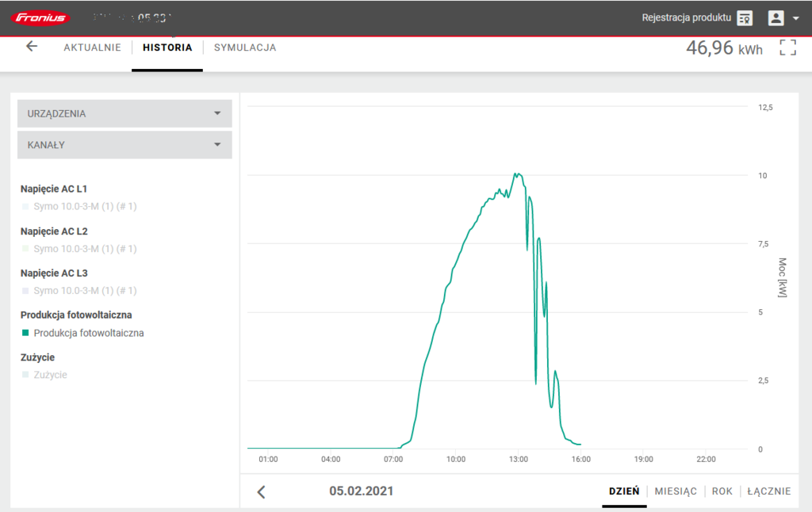The image size is (812, 512).
Task: Open the product registration icon
Action: tap(744, 17)
